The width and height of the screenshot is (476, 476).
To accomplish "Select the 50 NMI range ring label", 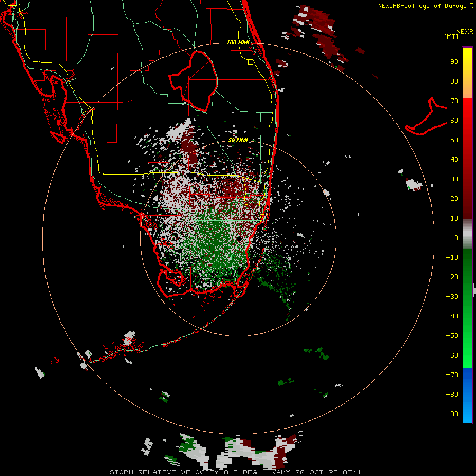I will 238,140.
